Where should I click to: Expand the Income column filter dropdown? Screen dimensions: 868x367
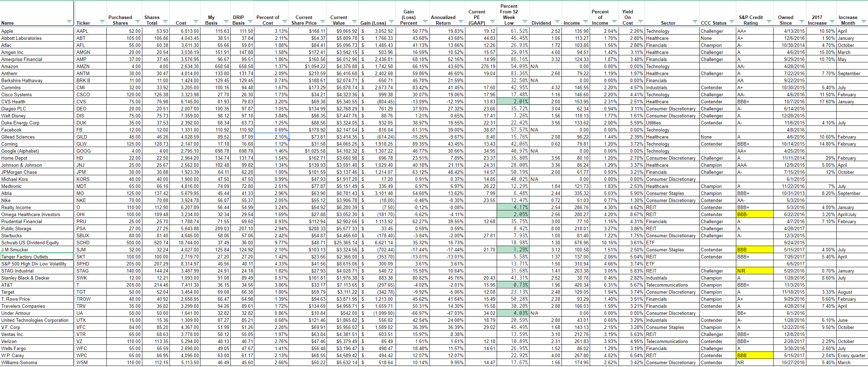[585, 22]
